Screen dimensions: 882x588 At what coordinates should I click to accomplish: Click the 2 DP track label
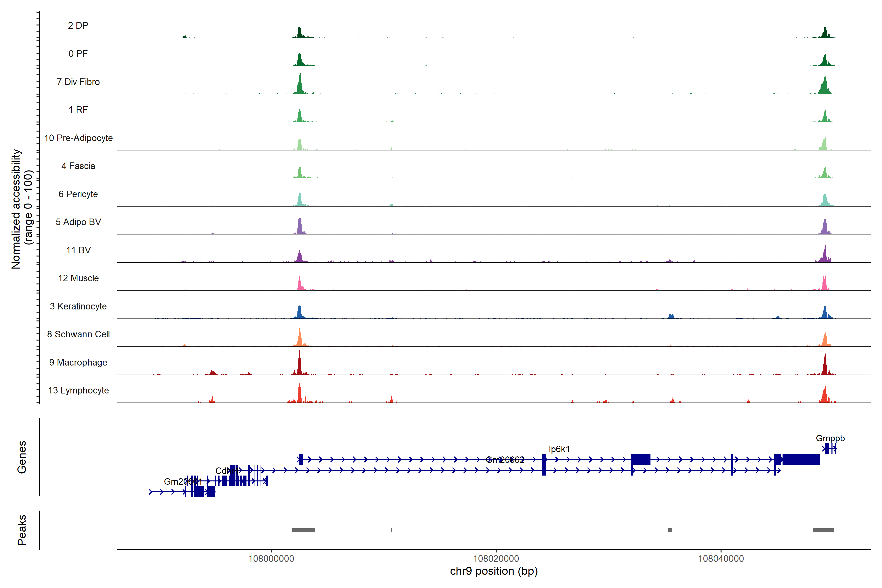(x=78, y=25)
